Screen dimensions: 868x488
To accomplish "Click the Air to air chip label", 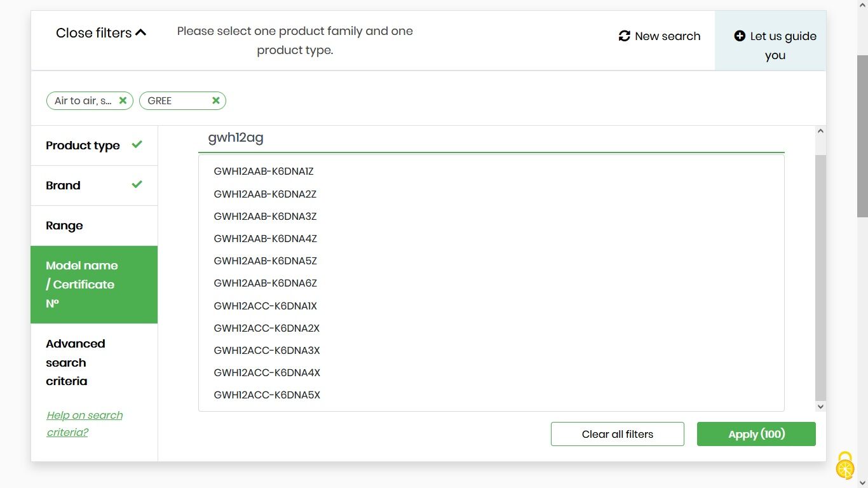I will 83,100.
